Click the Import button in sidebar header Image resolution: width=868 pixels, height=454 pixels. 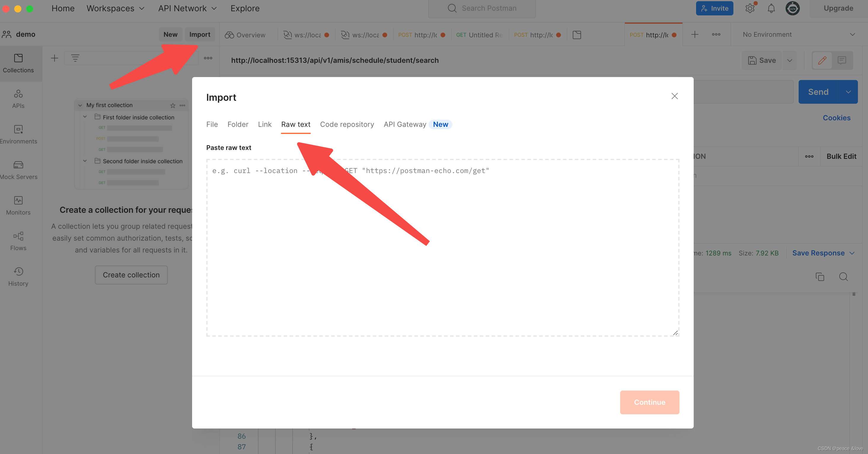coord(200,34)
